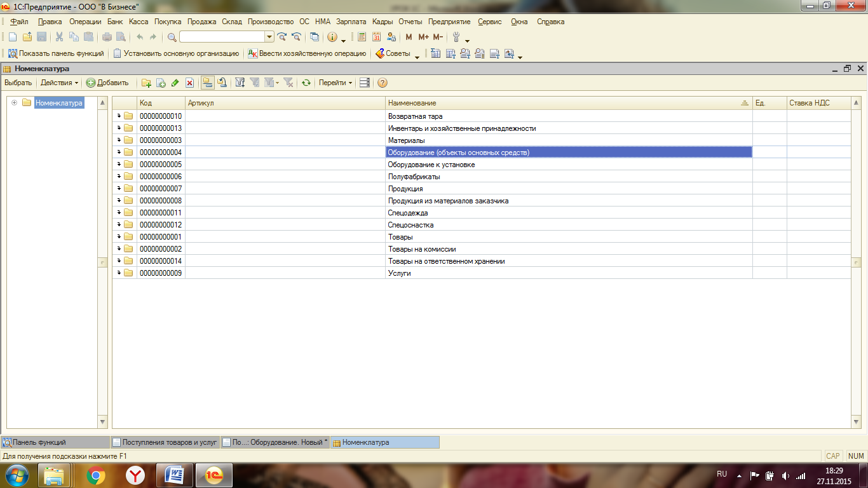Open the Сервис menu

tap(490, 22)
